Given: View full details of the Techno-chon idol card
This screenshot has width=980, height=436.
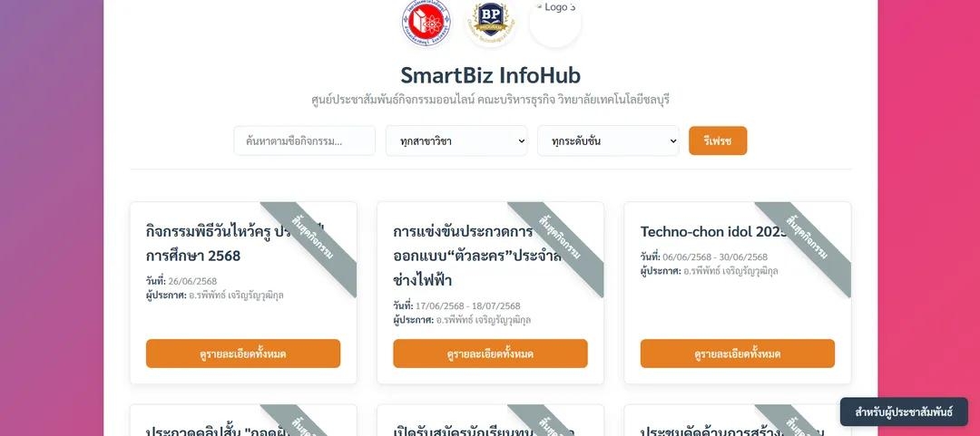Looking at the screenshot, I should tap(738, 354).
